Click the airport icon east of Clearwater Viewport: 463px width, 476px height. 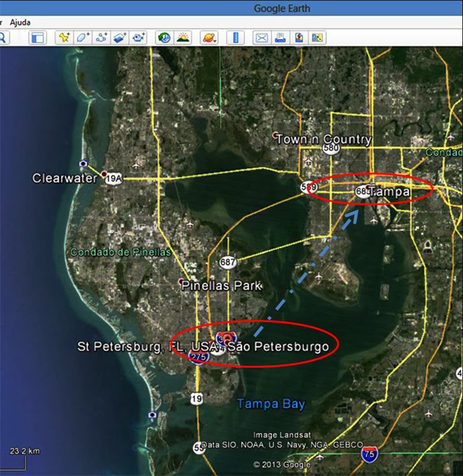tap(136, 165)
